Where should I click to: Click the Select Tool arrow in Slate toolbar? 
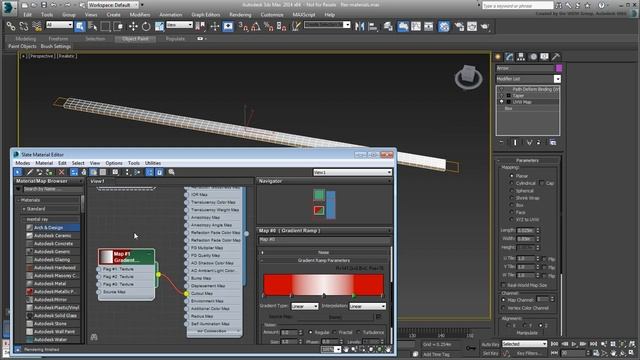click(x=18, y=172)
